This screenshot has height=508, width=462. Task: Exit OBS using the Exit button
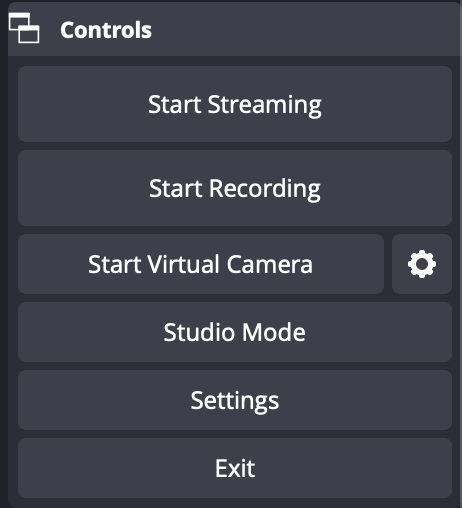tap(235, 468)
